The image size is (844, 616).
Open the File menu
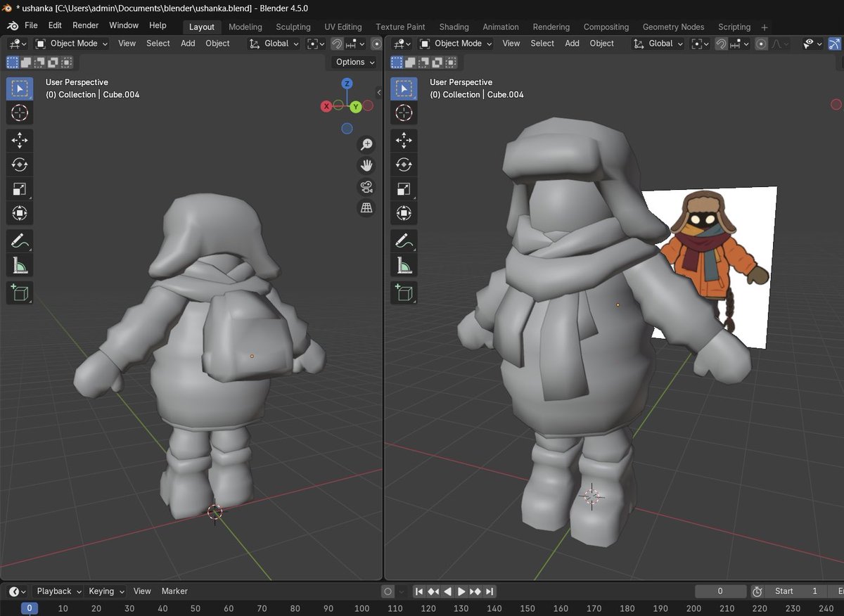point(31,25)
